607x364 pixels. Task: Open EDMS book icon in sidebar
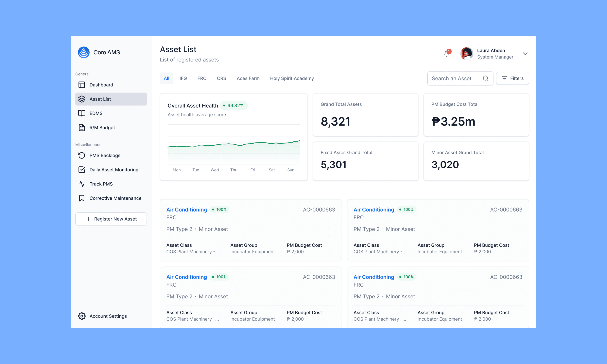click(82, 113)
